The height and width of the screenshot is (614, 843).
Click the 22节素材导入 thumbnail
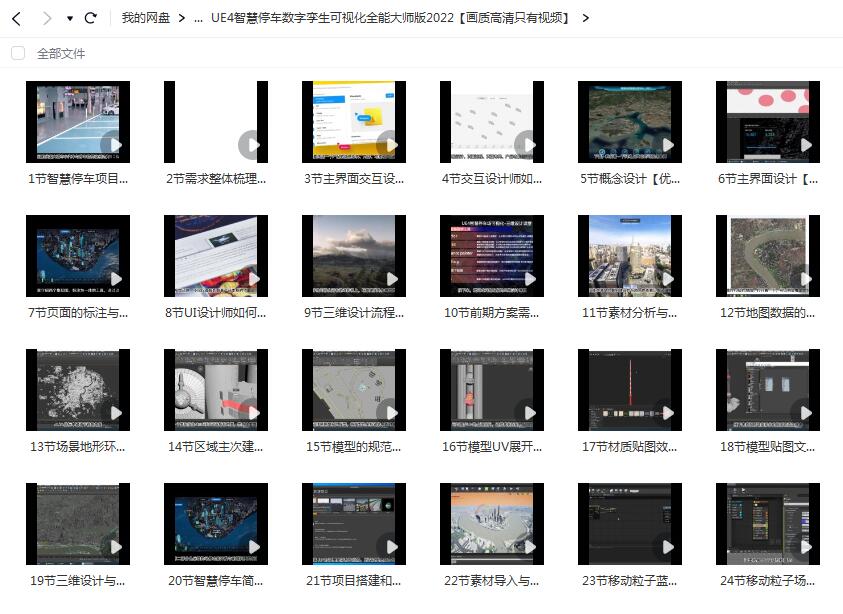click(491, 523)
